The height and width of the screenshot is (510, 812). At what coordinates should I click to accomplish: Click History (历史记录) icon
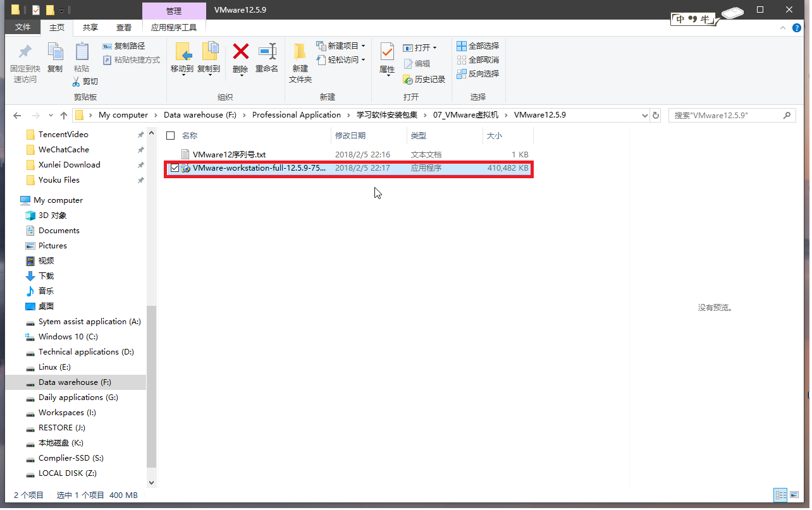click(408, 80)
